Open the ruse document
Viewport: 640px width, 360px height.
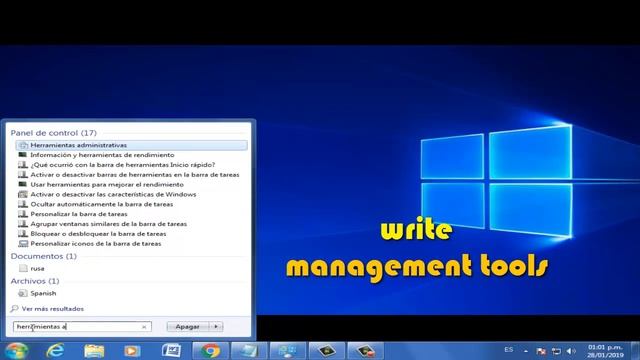point(37,269)
